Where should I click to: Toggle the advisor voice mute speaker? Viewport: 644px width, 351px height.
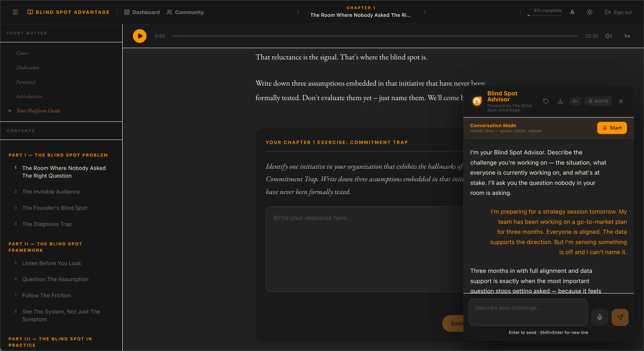pyautogui.click(x=575, y=101)
